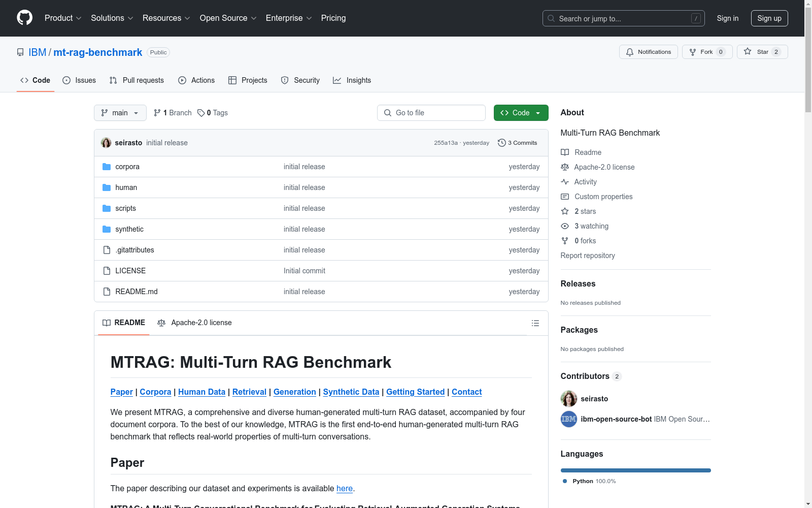The height and width of the screenshot is (508, 812).
Task: Show the README outline list icon
Action: pyautogui.click(x=535, y=323)
